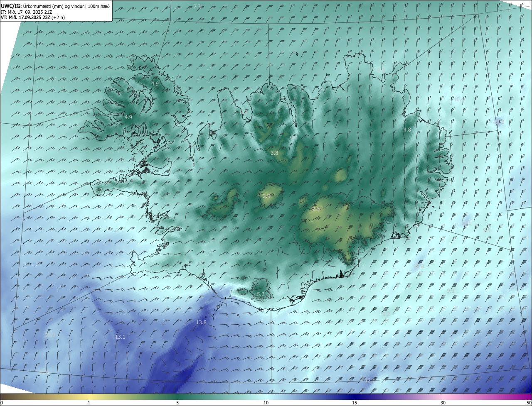Click the '1' tick on the color scale
This screenshot has height=406, width=532.
89,403
